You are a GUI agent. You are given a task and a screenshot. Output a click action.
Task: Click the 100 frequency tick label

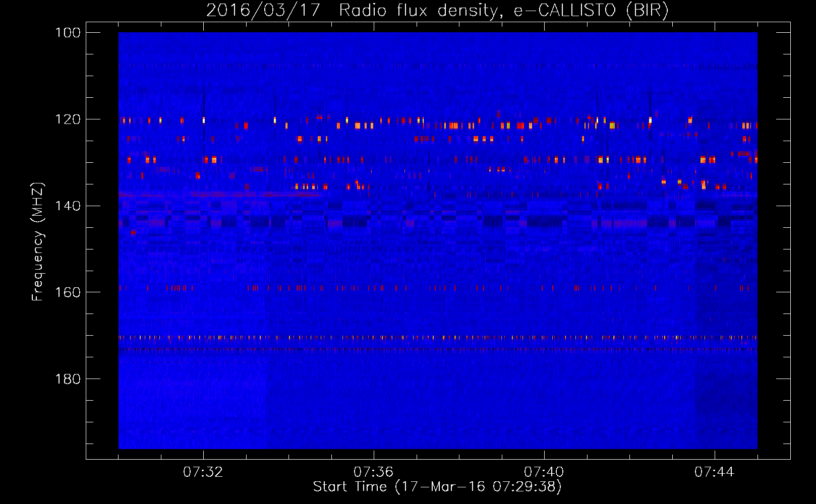click(68, 33)
